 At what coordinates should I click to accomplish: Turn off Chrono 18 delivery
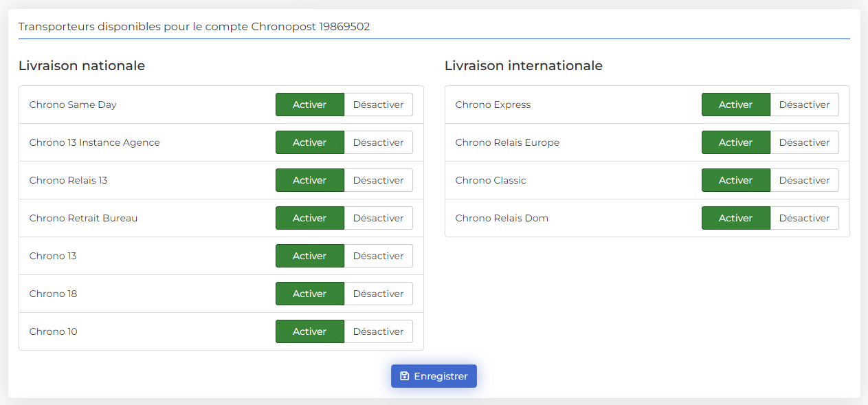(x=379, y=294)
